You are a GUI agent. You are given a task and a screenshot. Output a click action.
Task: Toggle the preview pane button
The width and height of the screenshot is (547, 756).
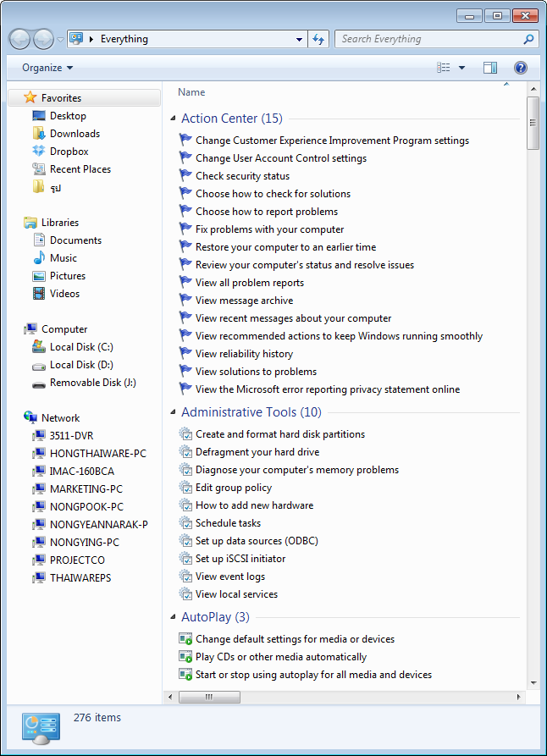490,68
